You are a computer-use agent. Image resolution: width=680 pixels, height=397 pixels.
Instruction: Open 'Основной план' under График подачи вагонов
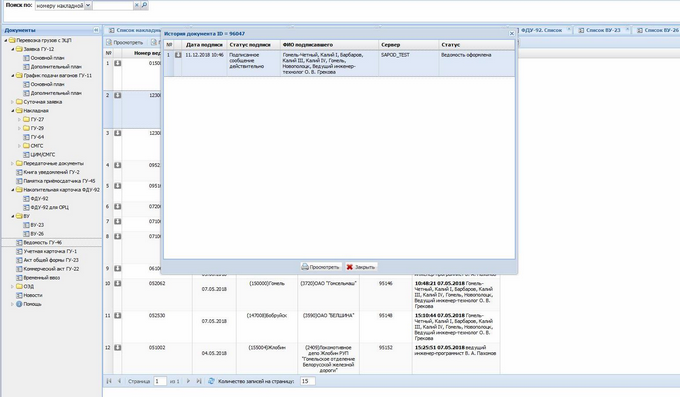click(x=47, y=84)
